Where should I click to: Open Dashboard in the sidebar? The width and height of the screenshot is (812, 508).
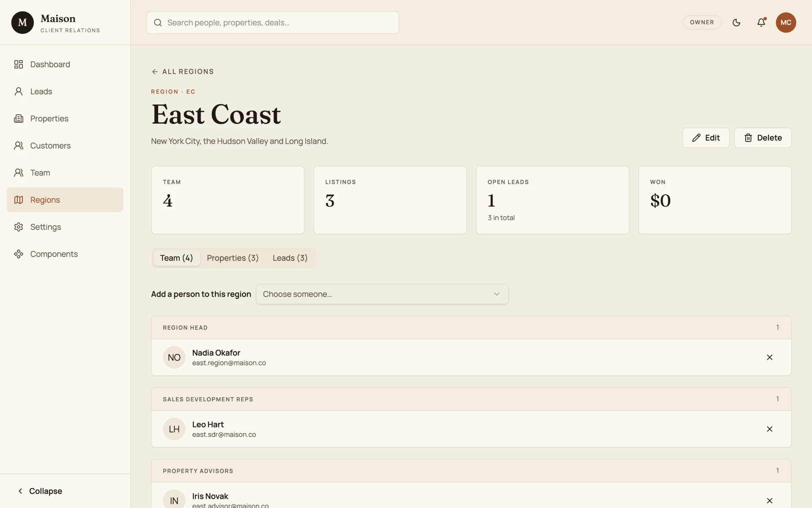point(65,64)
